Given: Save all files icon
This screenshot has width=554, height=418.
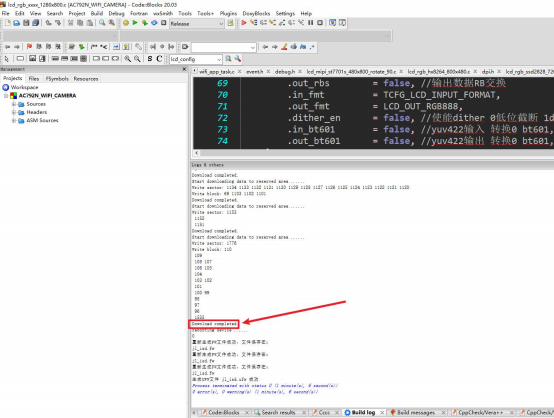Looking at the screenshot, I should (35, 23).
